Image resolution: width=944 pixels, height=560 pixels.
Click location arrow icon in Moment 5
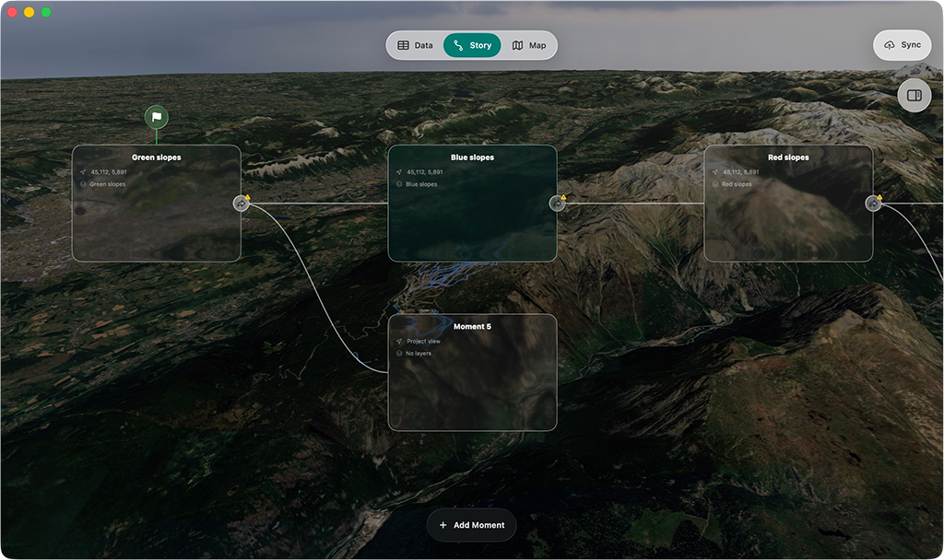[398, 341]
